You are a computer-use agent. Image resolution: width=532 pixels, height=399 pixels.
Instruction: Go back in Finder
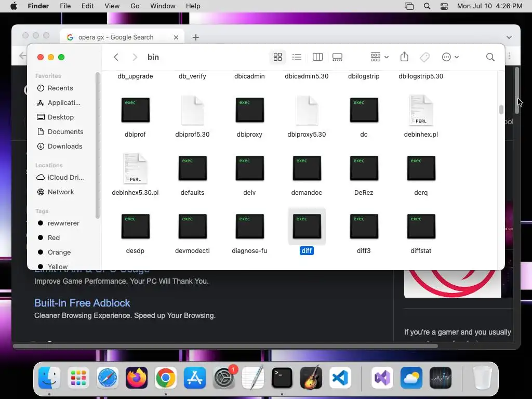pyautogui.click(x=116, y=57)
